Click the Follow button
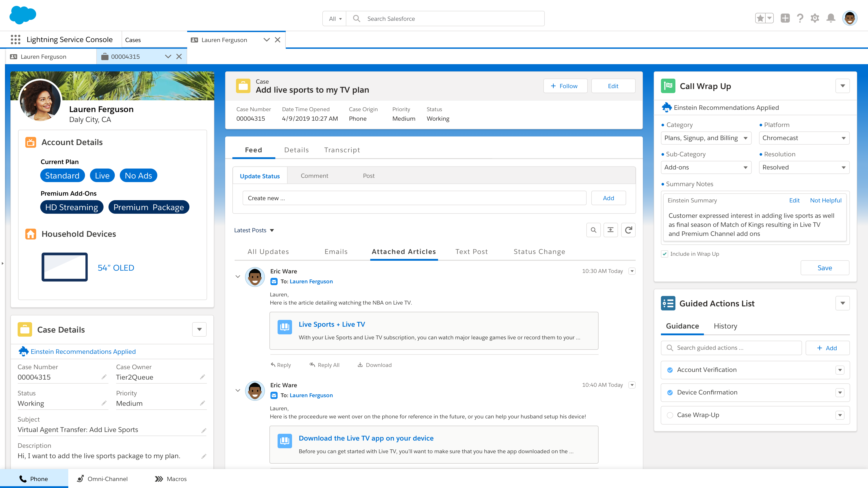868x488 pixels. (x=565, y=86)
